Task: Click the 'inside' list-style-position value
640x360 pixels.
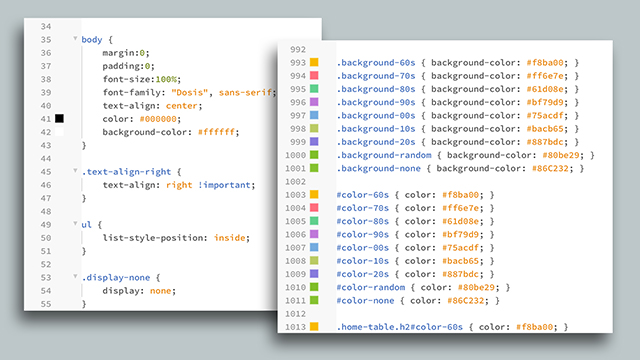Action: 229,238
